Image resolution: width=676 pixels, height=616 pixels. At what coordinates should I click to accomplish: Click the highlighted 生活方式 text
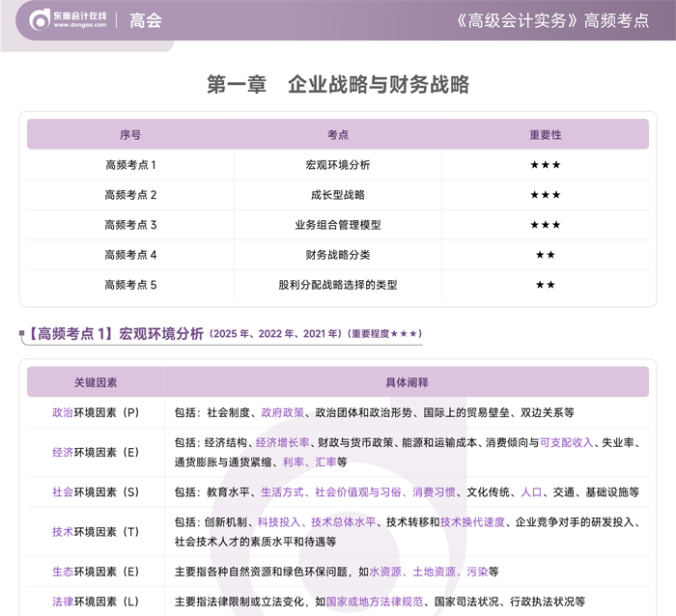282,491
